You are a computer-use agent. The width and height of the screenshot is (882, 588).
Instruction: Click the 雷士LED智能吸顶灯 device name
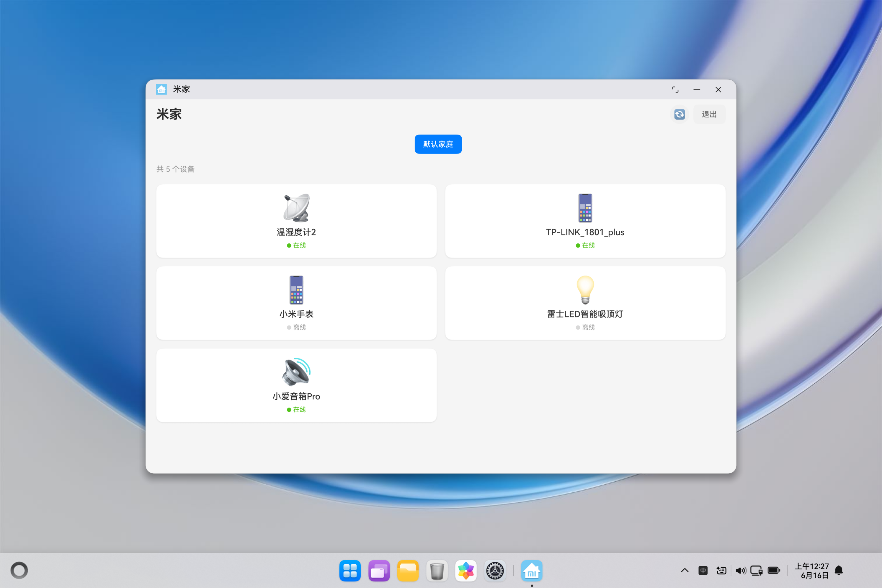[585, 314]
